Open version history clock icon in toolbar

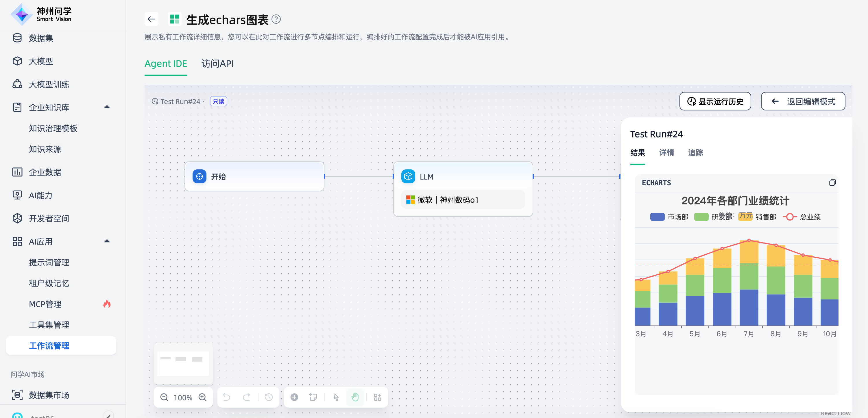pyautogui.click(x=269, y=397)
